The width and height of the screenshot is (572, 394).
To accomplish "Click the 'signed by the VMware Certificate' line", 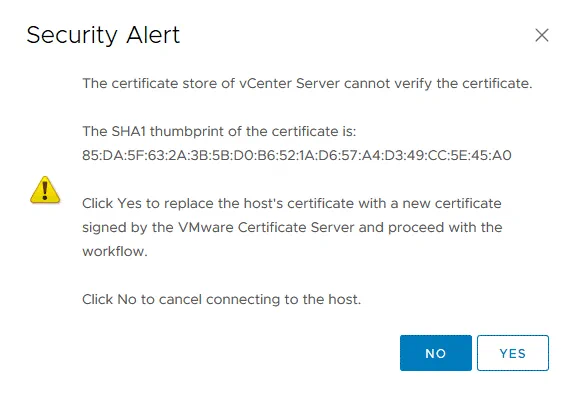I will point(292,227).
